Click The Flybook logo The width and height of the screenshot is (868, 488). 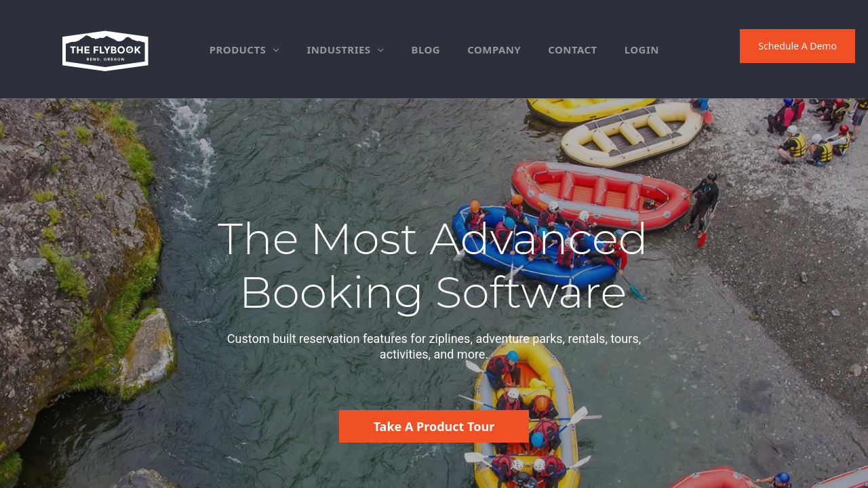click(105, 50)
